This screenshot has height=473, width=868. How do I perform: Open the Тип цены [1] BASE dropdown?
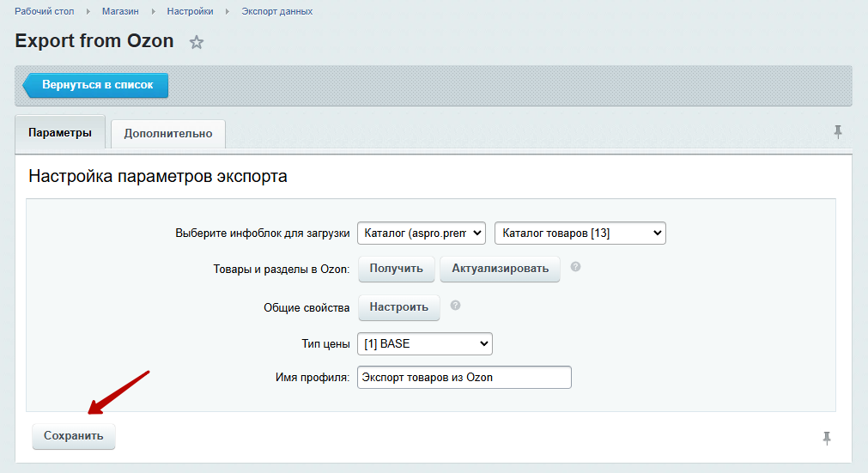click(425, 343)
